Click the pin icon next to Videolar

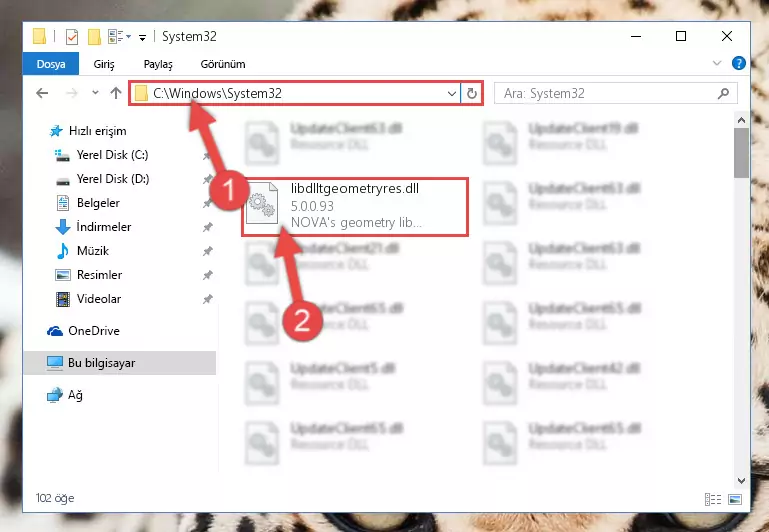(x=207, y=299)
